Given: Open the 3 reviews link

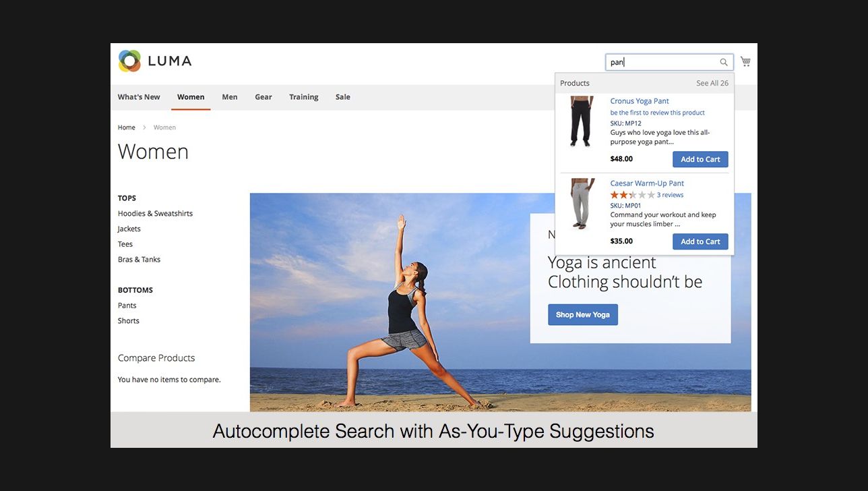Looking at the screenshot, I should pos(670,194).
